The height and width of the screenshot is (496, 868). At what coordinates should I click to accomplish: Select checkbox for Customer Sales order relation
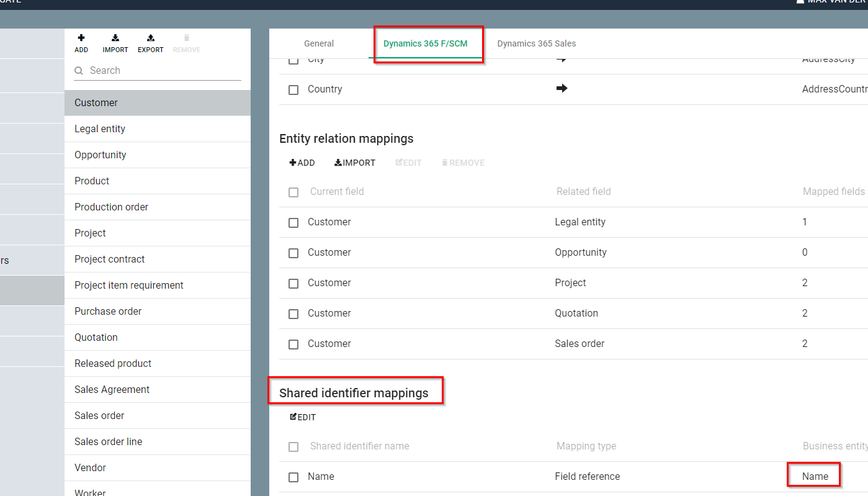click(x=293, y=345)
